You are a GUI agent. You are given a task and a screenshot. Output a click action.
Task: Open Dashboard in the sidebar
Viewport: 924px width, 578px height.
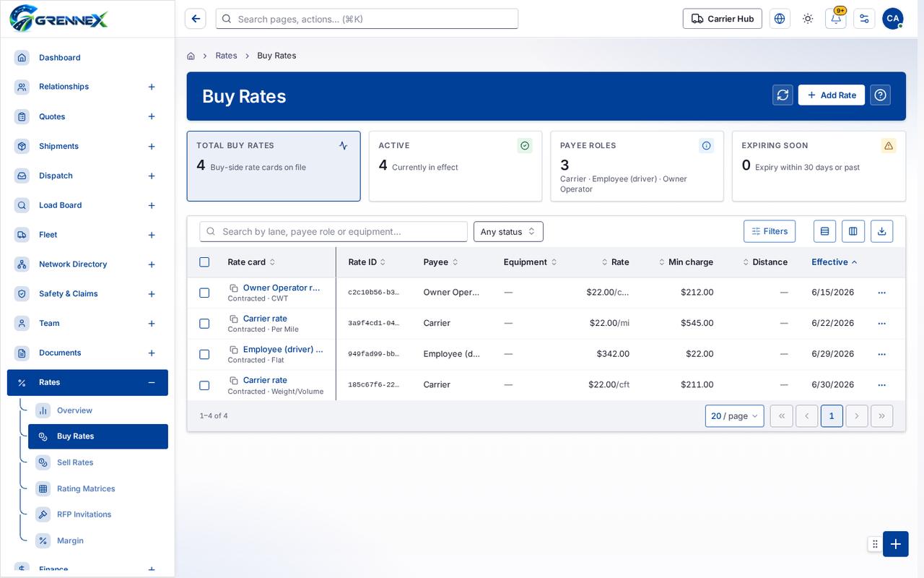(x=87, y=58)
